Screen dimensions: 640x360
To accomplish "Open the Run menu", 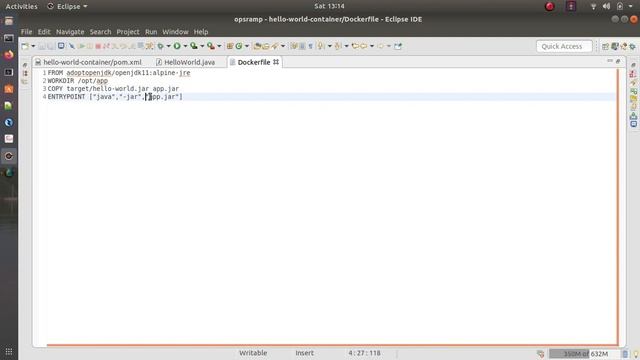I will pyautogui.click(x=151, y=32).
